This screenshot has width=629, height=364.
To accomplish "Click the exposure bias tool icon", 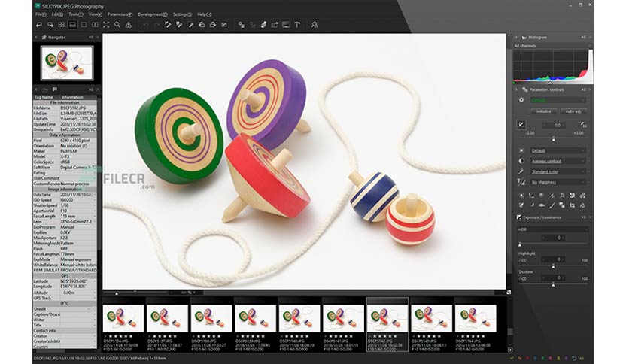I will [521, 125].
